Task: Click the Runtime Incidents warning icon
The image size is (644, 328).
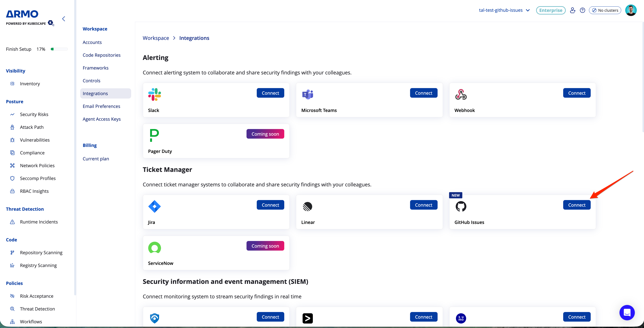Action: [12, 222]
